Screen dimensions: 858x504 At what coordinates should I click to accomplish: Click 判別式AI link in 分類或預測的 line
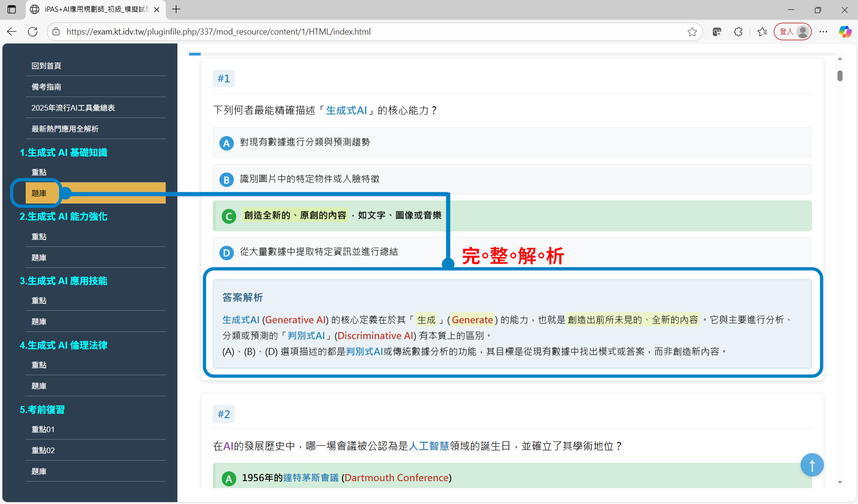click(x=306, y=336)
